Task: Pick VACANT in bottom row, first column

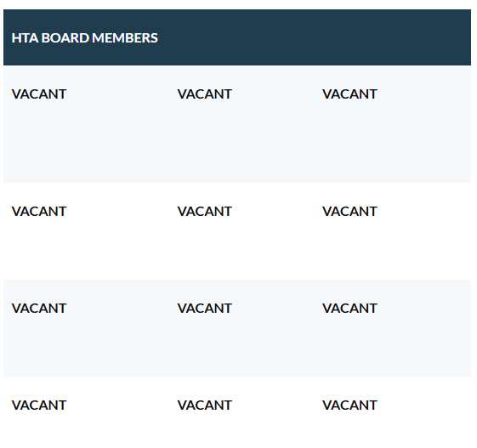Action: 39,405
